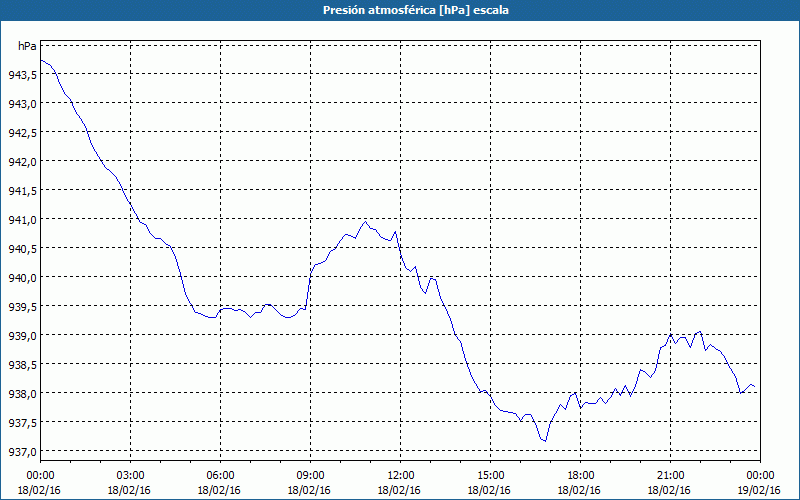Click the 18:00 time label
Image resolution: width=800 pixels, height=500 pixels.
point(580,476)
